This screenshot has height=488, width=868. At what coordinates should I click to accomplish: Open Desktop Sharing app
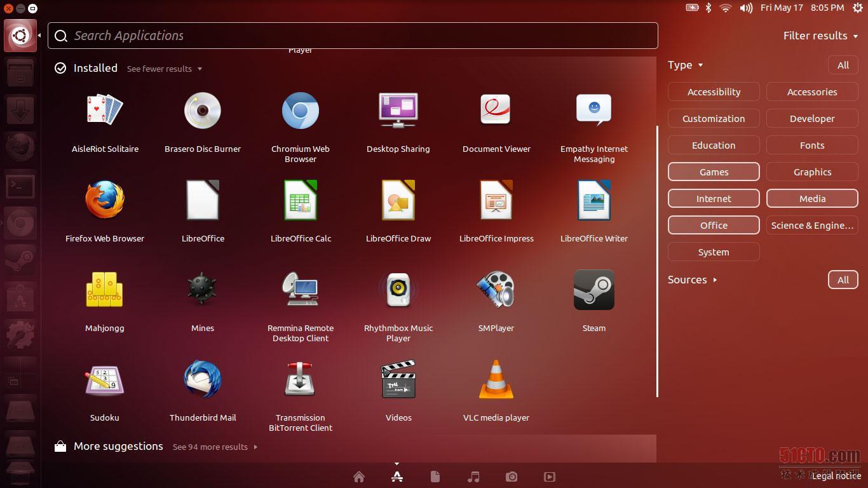pos(398,111)
